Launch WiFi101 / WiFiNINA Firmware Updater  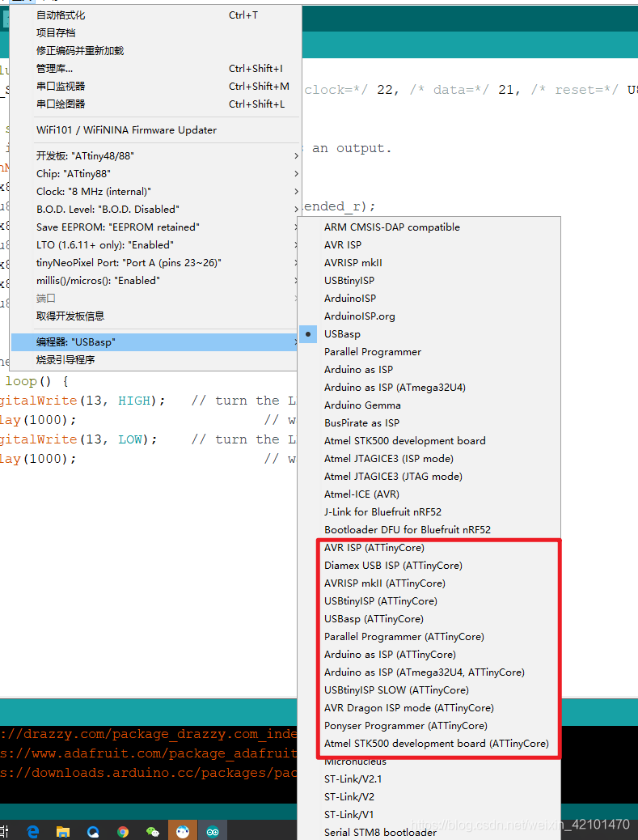point(154,129)
